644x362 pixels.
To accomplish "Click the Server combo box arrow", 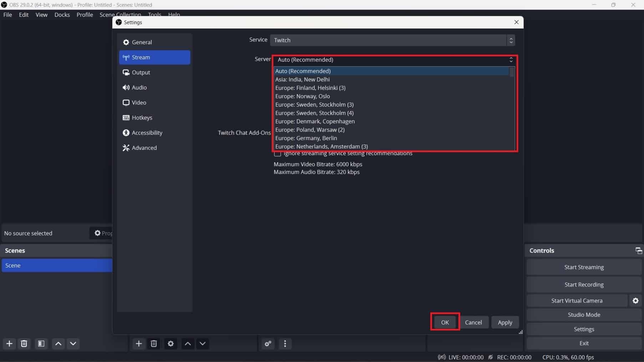I will tap(511, 60).
